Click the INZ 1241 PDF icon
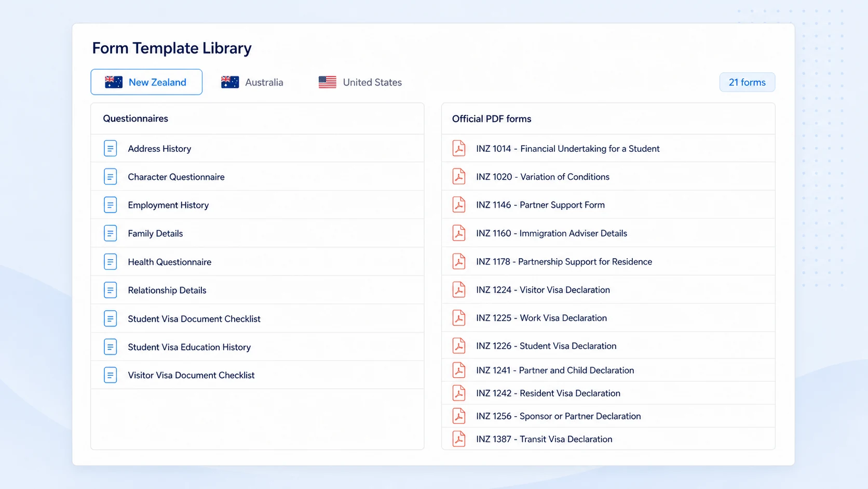This screenshot has height=489, width=868. click(x=459, y=370)
